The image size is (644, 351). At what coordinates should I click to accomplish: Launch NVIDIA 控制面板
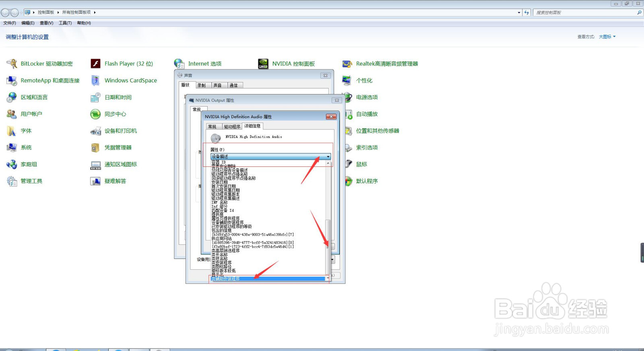tap(286, 64)
